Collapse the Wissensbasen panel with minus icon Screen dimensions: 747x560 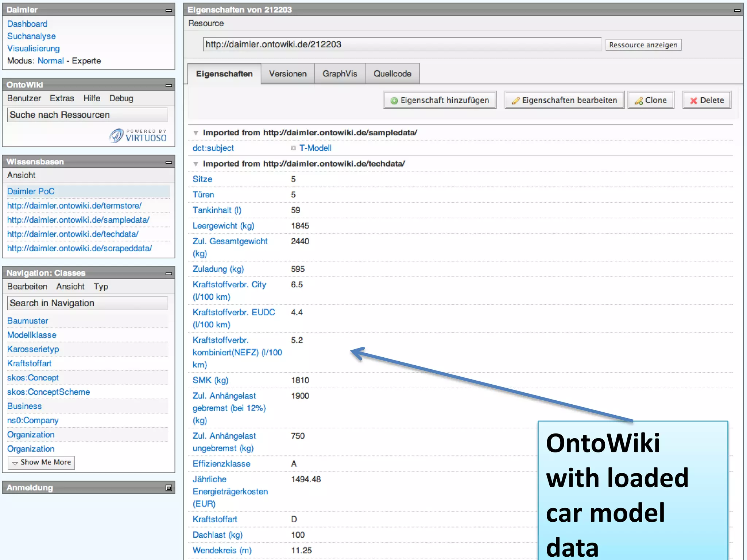click(169, 162)
